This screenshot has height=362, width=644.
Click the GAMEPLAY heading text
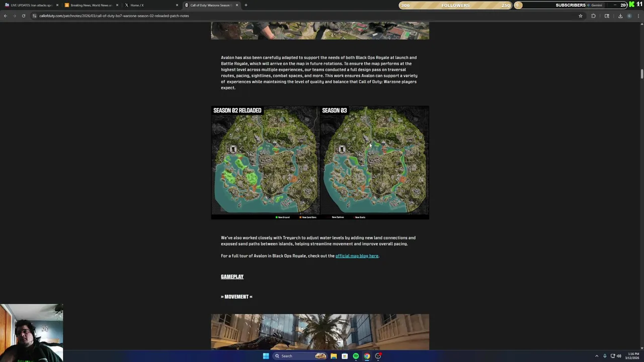coord(232,277)
